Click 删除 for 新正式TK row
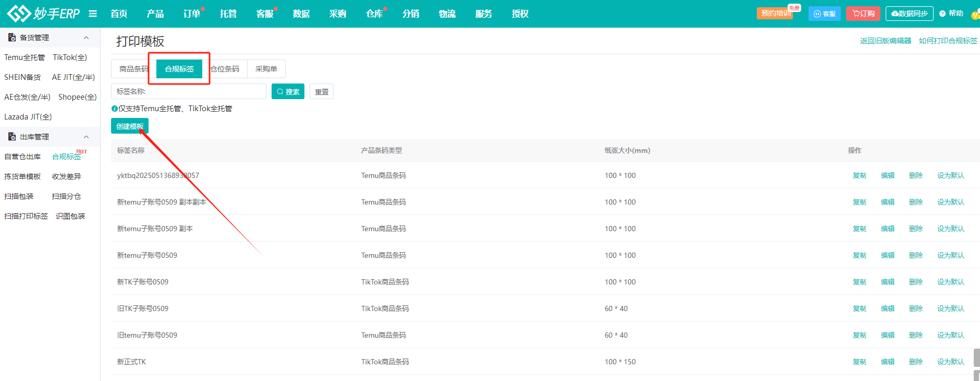The height and width of the screenshot is (381, 980). tap(916, 362)
